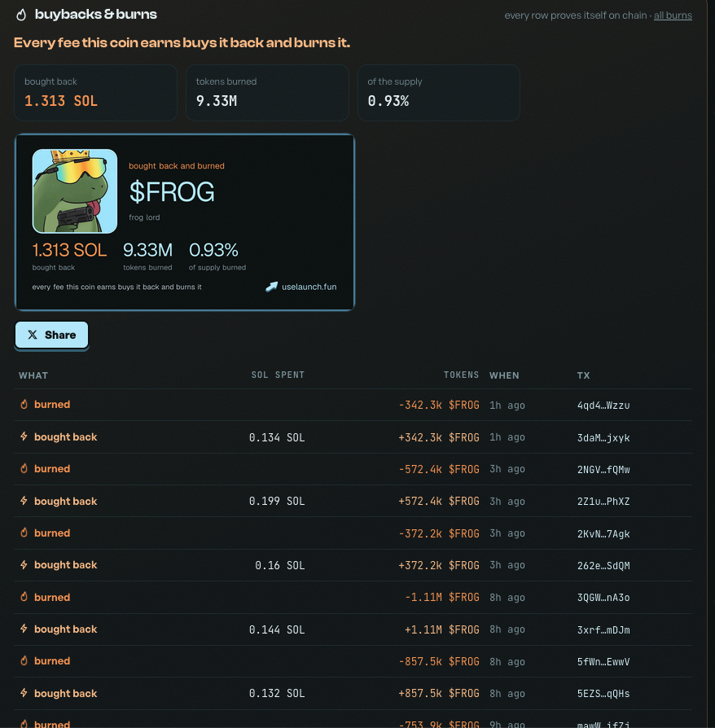This screenshot has width=715, height=728.
Task: Click the lightning icon in the 3daM…jxyk row
Action: coord(24,436)
